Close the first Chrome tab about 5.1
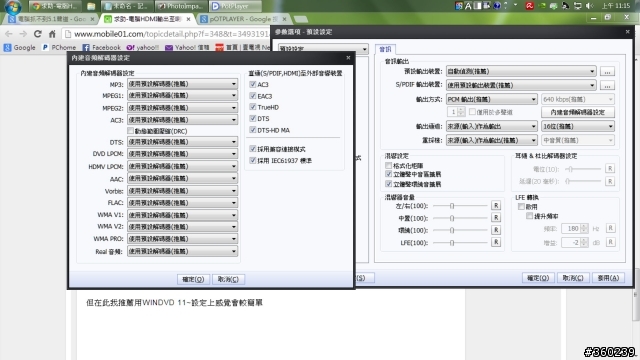Screen dimensions: 640x360 tap(92, 19)
